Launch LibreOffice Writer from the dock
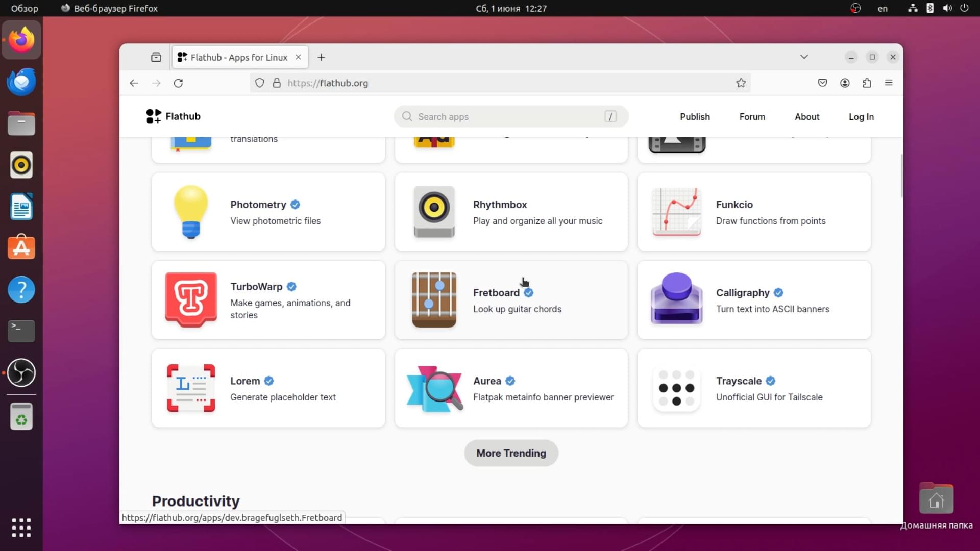The width and height of the screenshot is (980, 551). pos(21,207)
